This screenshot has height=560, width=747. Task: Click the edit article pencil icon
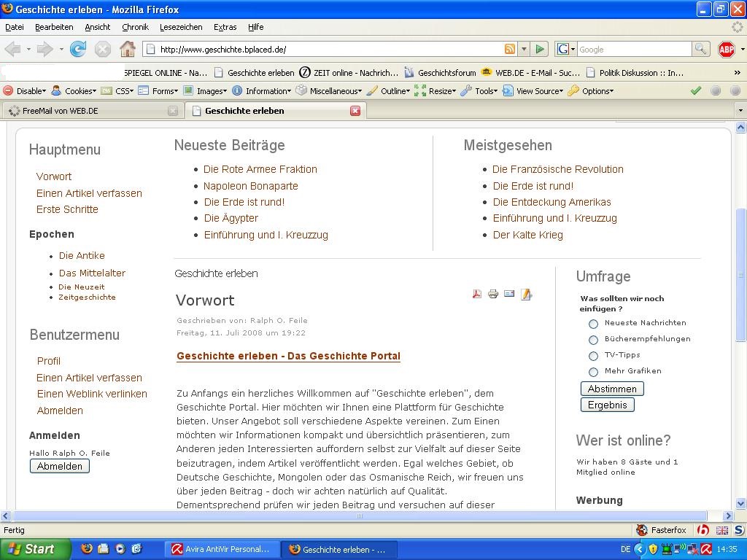coord(526,295)
